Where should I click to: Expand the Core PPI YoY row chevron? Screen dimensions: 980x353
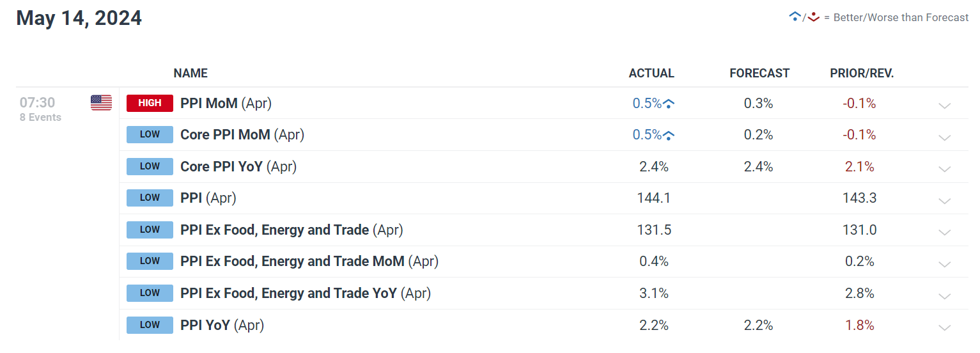point(944,169)
